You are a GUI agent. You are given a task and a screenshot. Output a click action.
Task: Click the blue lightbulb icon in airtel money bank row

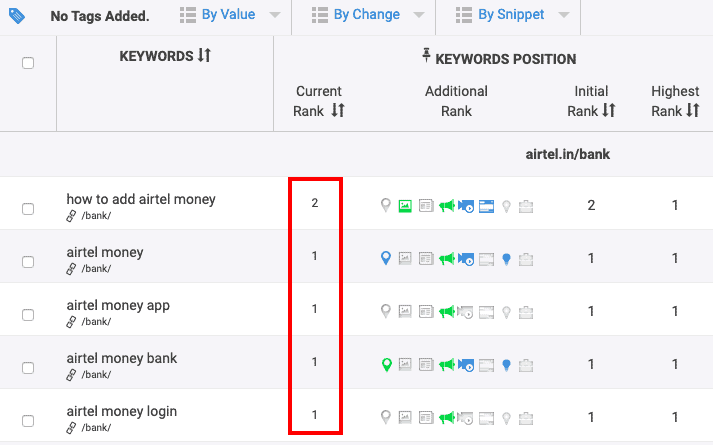tap(506, 365)
